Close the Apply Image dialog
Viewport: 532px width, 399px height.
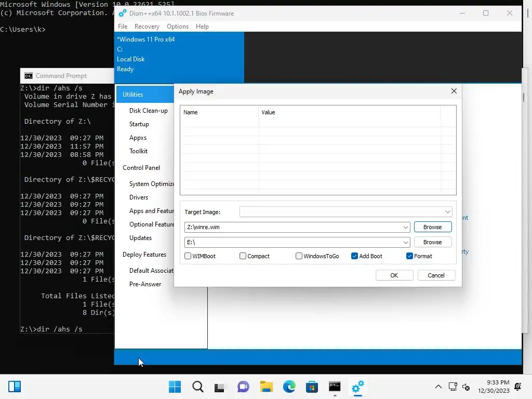454,91
